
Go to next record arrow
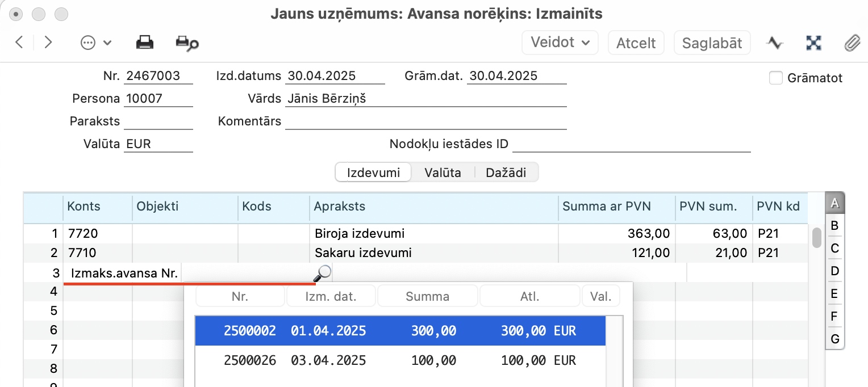(x=48, y=43)
